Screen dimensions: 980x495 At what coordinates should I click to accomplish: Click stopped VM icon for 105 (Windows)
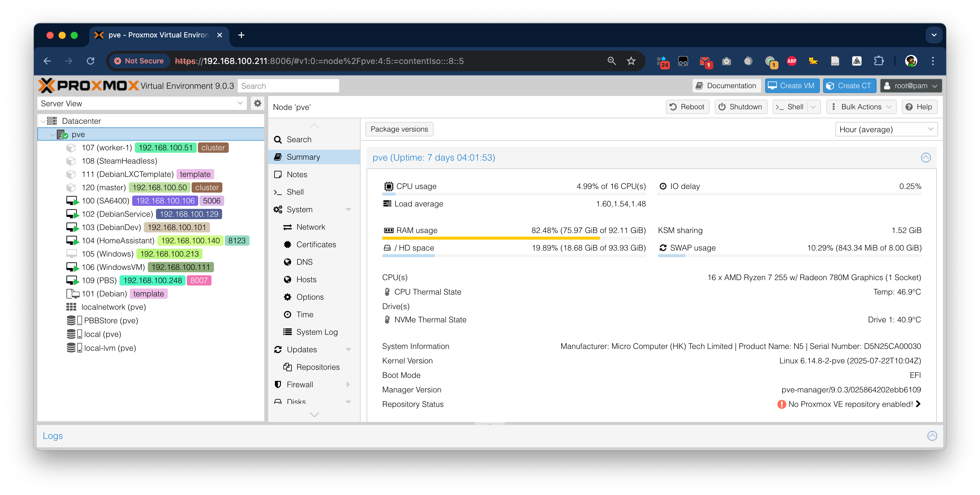click(72, 254)
